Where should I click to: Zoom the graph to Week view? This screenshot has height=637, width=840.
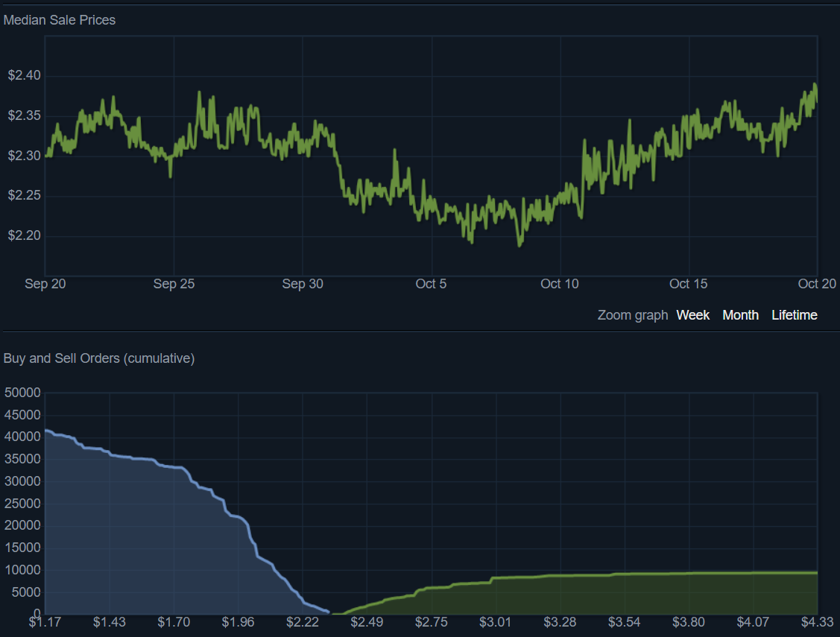click(692, 314)
